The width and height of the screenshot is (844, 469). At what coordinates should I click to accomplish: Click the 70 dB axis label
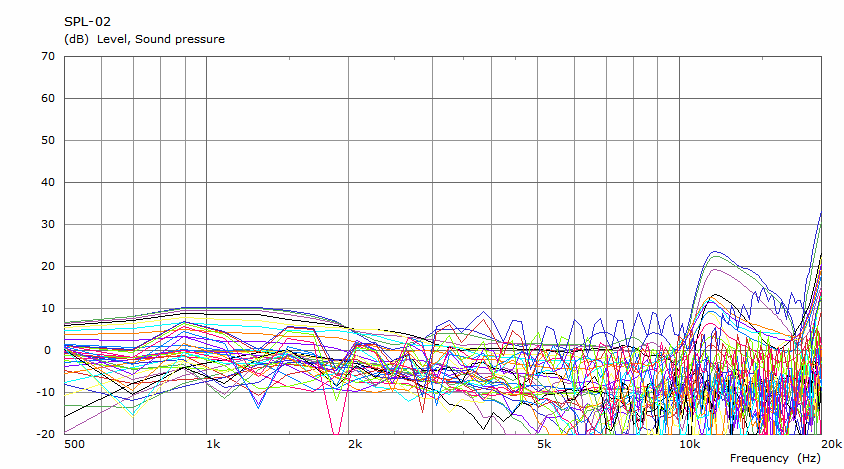tap(48, 56)
